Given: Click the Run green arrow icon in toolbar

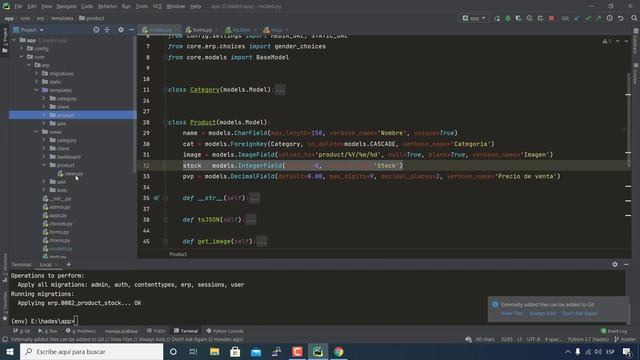Looking at the screenshot, I should click(497, 18).
